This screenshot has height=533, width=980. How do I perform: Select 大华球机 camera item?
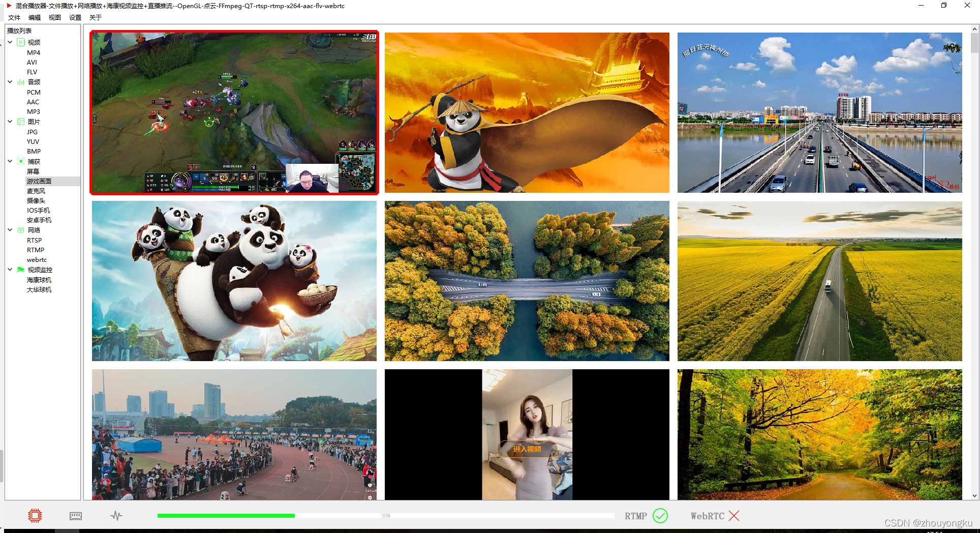click(39, 289)
